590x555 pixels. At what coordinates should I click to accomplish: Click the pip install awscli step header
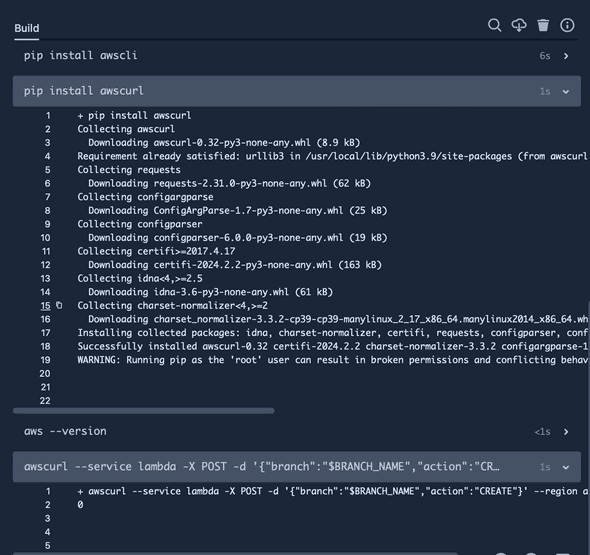pos(297,56)
